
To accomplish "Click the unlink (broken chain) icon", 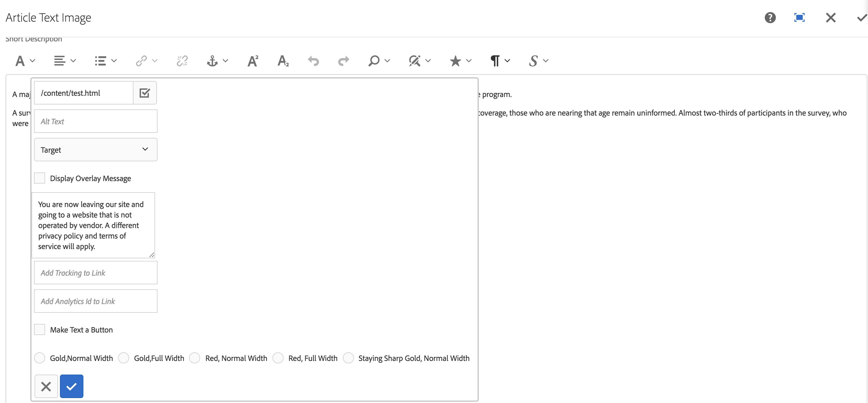I will [182, 61].
